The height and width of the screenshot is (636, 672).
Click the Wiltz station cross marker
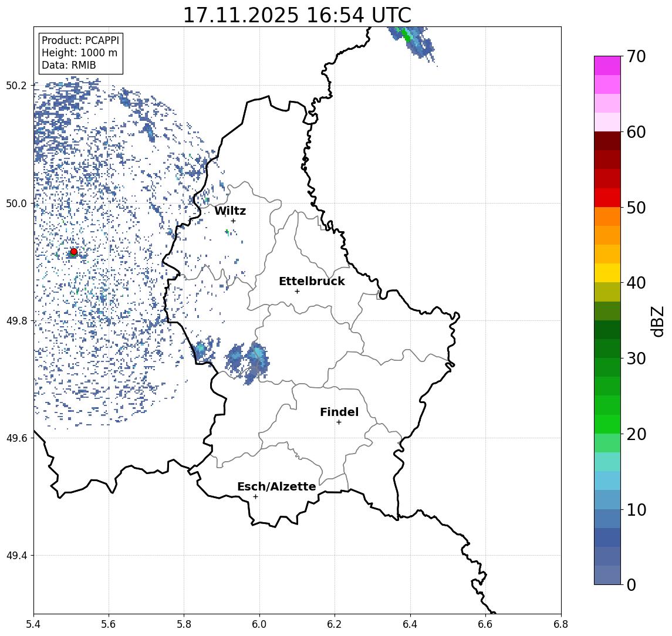(233, 221)
